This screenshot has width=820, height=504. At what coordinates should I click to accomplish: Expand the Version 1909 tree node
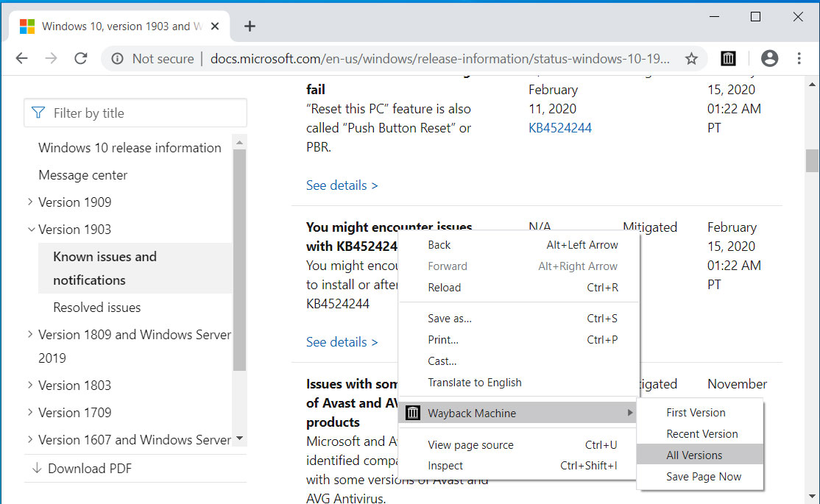(x=29, y=202)
